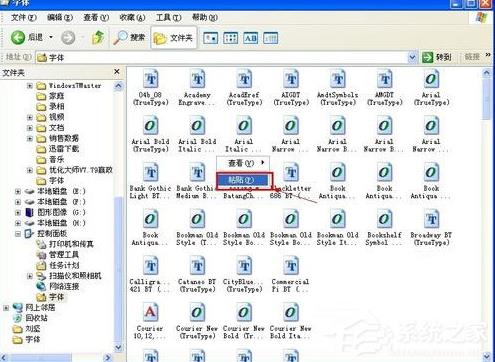Open the 工具 (Tools) menu
The image size is (495, 362).
tap(169, 17)
